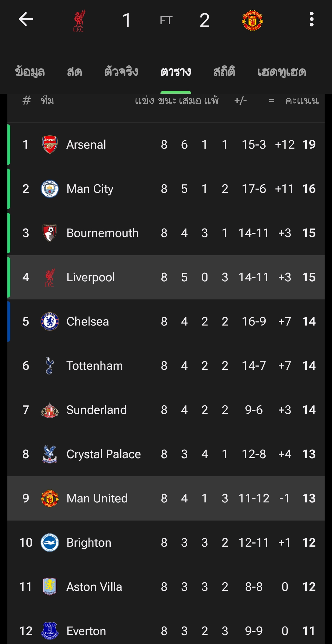The width and height of the screenshot is (332, 644).
Task: Select Sunderland in the standings
Action: click(x=96, y=410)
